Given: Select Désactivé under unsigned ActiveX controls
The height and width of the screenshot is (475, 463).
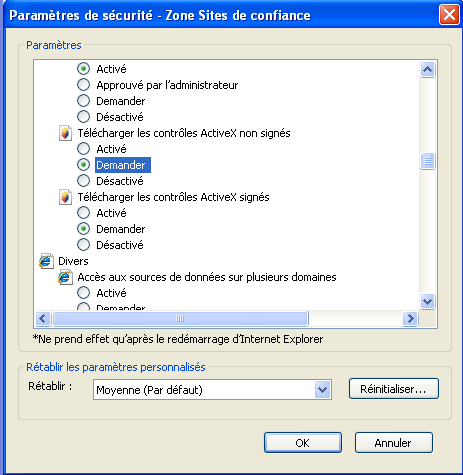Looking at the screenshot, I should 83,181.
